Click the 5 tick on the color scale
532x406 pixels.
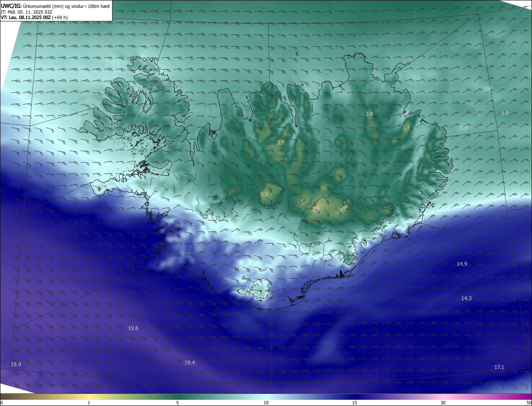pos(177,403)
